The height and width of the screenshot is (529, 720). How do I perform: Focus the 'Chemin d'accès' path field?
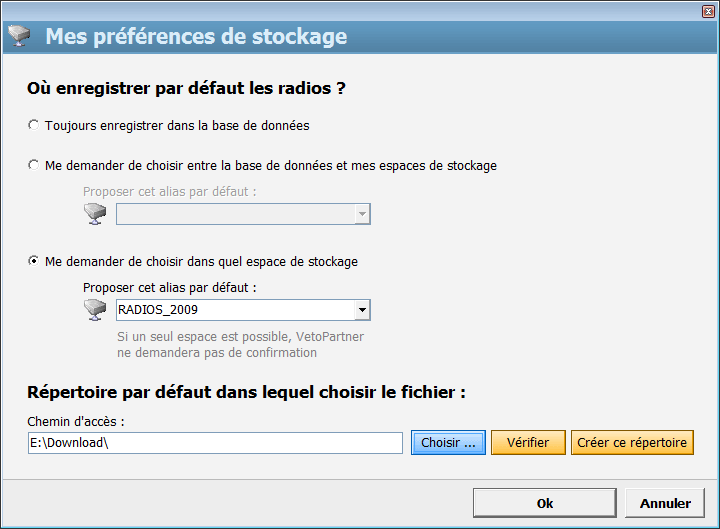215,443
